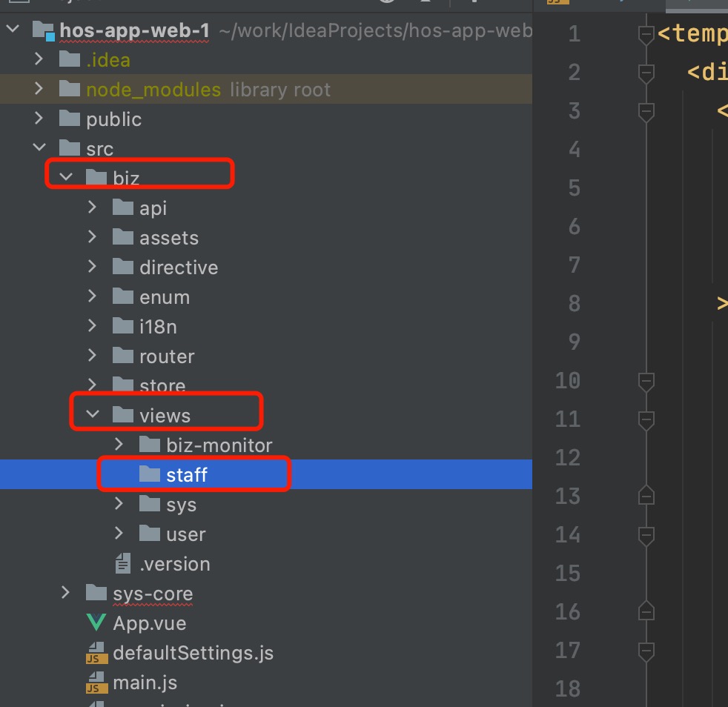
Task: Toggle code fold marker on line 10
Action: click(x=646, y=381)
